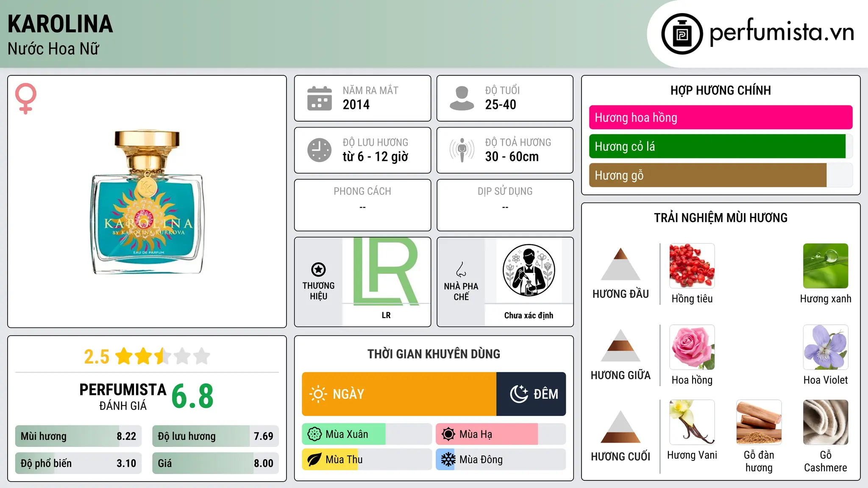Click the Hương giữa pyramid icon

coord(620,345)
